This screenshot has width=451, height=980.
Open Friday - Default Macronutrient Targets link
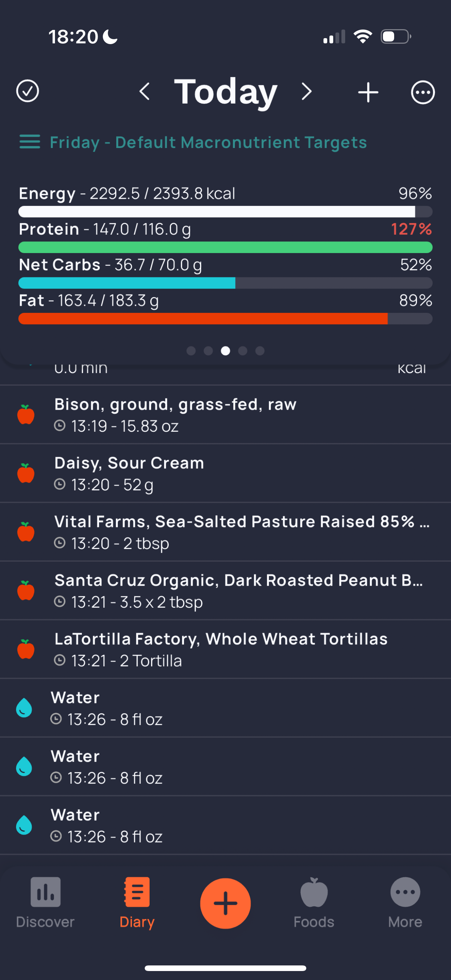[208, 142]
